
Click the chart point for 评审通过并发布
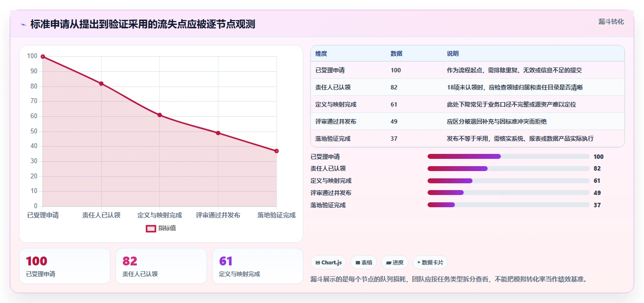click(218, 133)
